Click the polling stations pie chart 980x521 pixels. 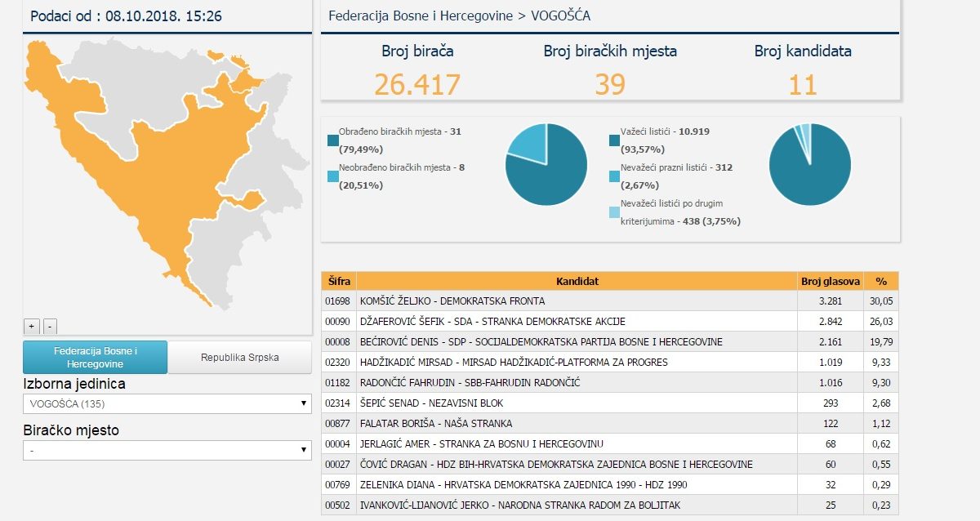click(546, 165)
